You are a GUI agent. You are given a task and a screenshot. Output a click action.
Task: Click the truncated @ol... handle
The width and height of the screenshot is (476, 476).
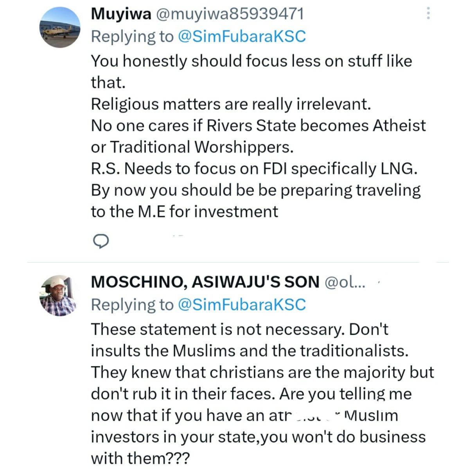click(345, 282)
